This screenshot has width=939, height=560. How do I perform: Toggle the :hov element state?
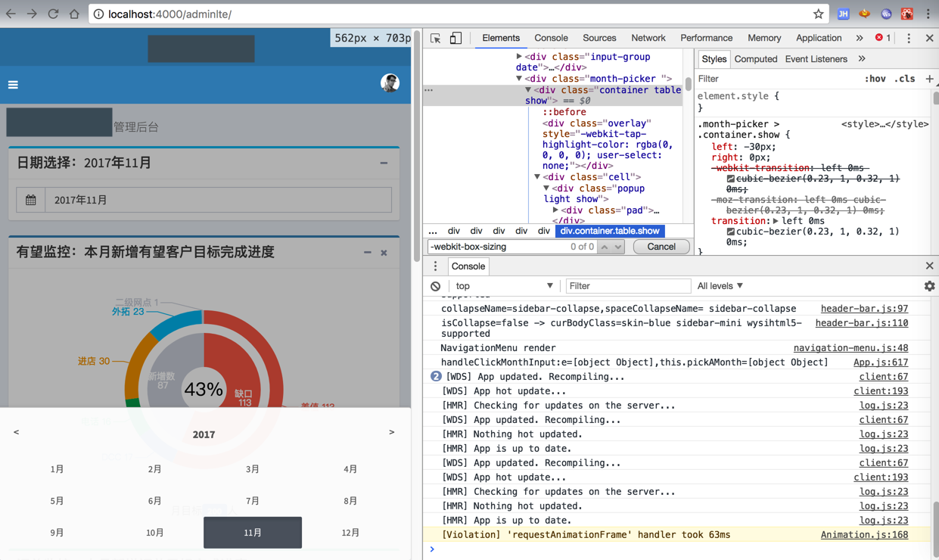click(x=875, y=79)
